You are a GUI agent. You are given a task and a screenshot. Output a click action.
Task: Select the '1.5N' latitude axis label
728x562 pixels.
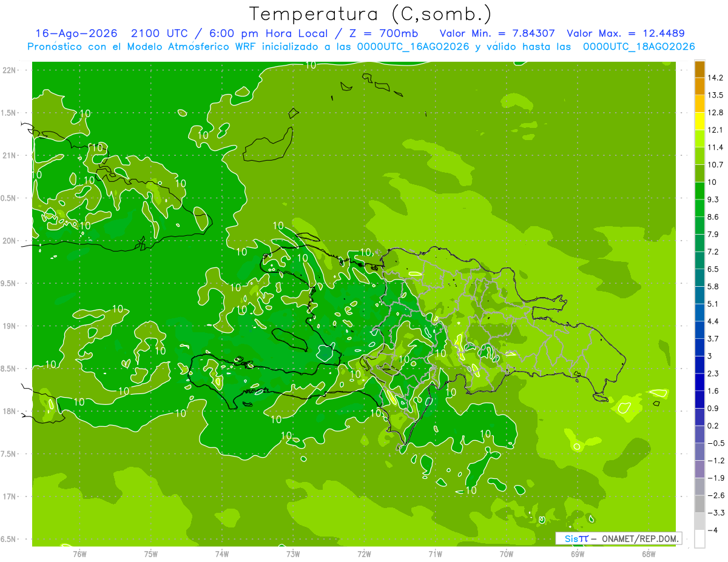click(8, 113)
